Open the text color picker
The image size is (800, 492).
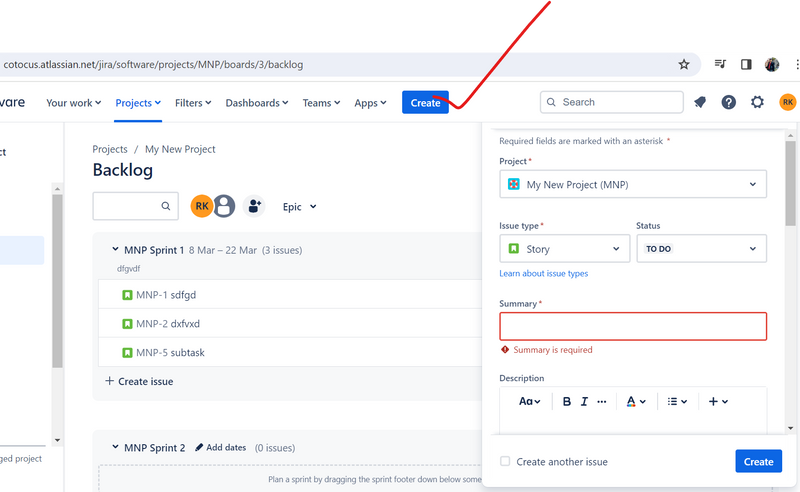(635, 401)
